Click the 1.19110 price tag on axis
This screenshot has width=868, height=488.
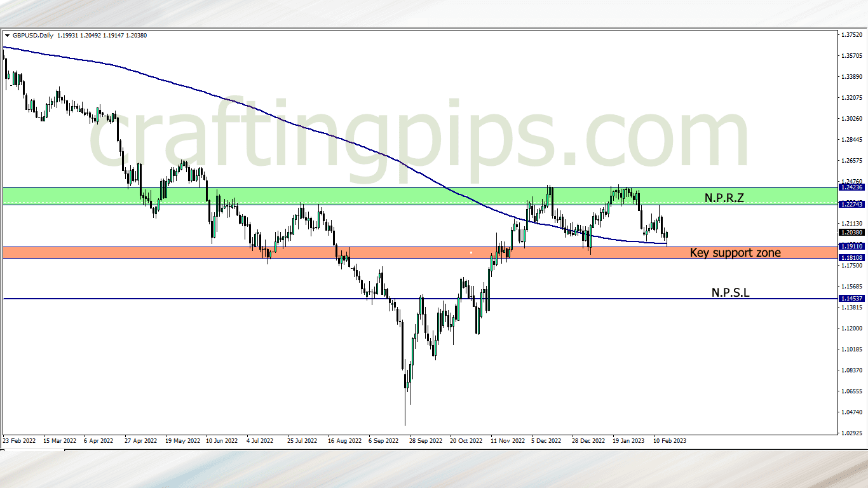pyautogui.click(x=851, y=246)
